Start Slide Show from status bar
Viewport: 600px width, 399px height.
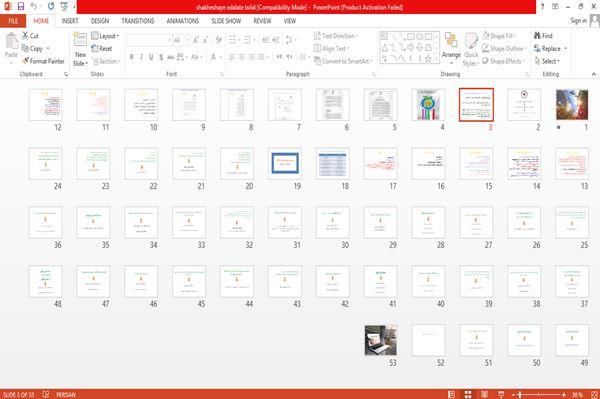tap(501, 394)
